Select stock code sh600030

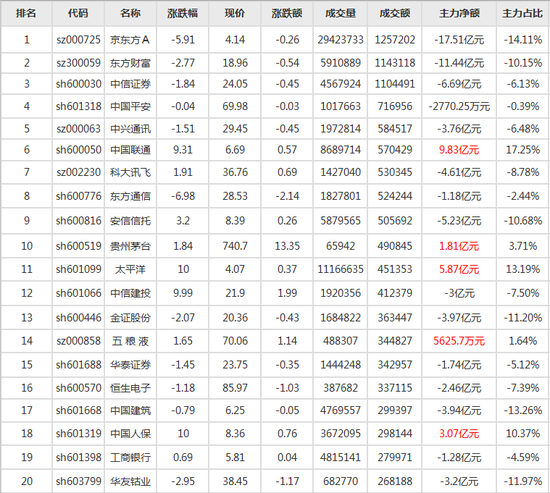78,84
